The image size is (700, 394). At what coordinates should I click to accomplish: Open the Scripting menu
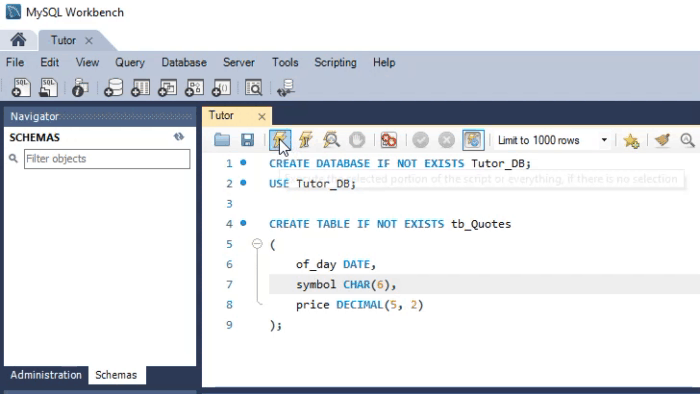click(335, 62)
